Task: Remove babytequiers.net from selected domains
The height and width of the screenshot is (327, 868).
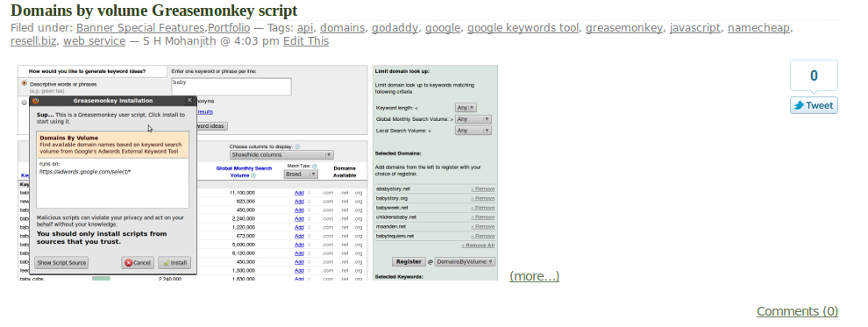Action: coord(483,236)
